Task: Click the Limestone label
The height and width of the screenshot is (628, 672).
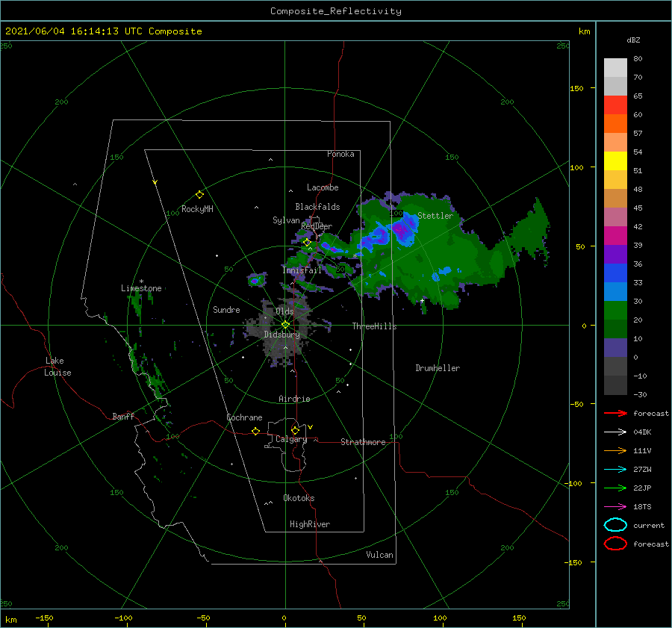Action: (x=141, y=288)
